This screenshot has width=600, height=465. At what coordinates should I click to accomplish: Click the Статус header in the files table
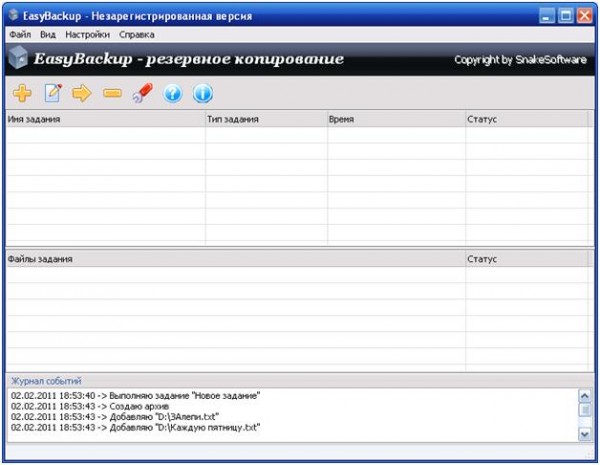[527, 259]
